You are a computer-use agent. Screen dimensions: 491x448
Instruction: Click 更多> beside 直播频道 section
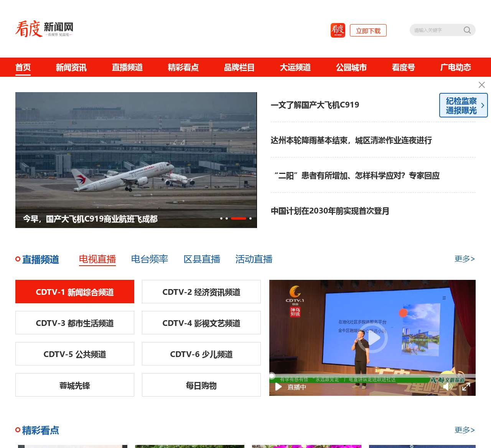point(465,259)
